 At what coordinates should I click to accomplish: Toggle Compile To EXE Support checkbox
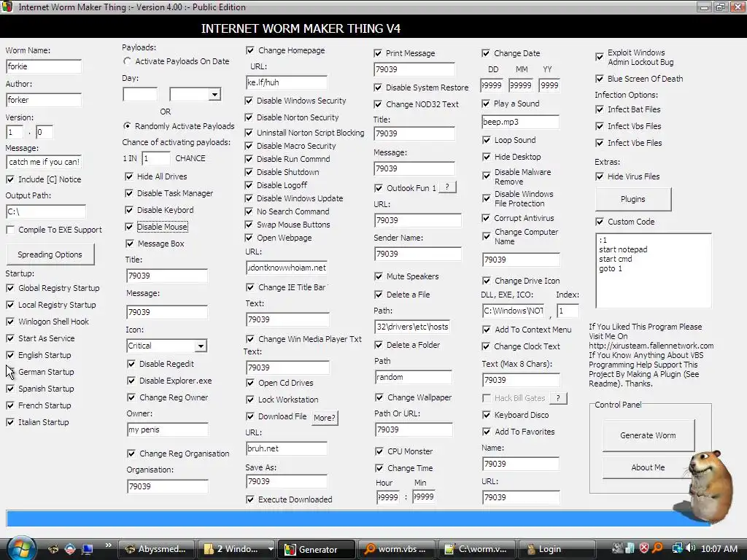(x=10, y=230)
